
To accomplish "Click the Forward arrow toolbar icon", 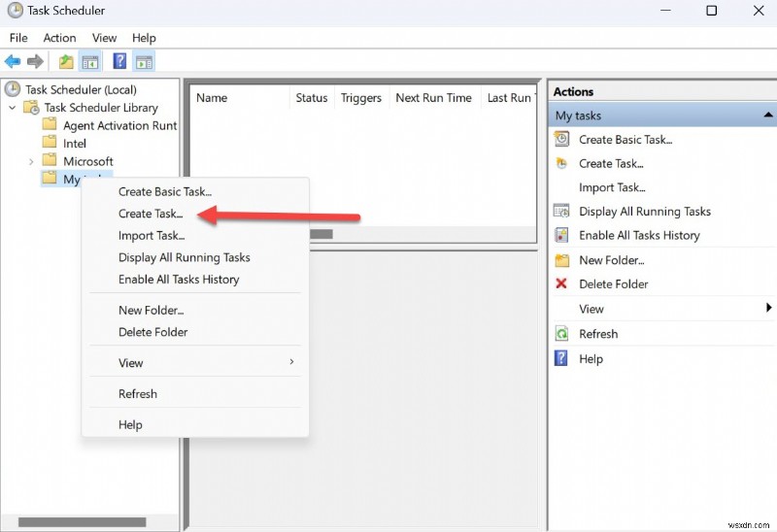I will coord(35,62).
